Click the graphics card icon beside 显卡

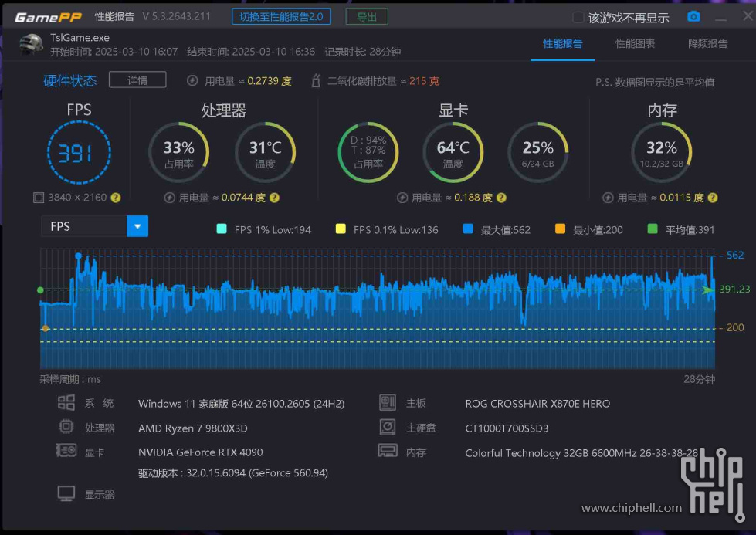[x=66, y=451]
